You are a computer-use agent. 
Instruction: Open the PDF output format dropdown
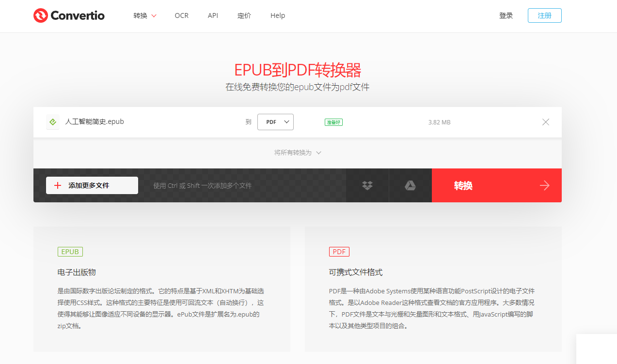pos(275,122)
